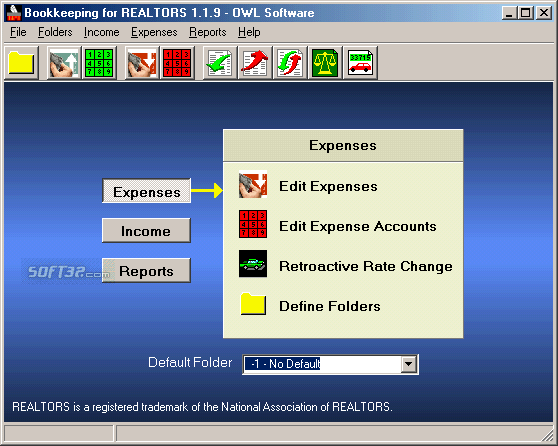The image size is (558, 446).
Task: Click the red up-arrow report toolbar icon
Action: click(x=255, y=63)
